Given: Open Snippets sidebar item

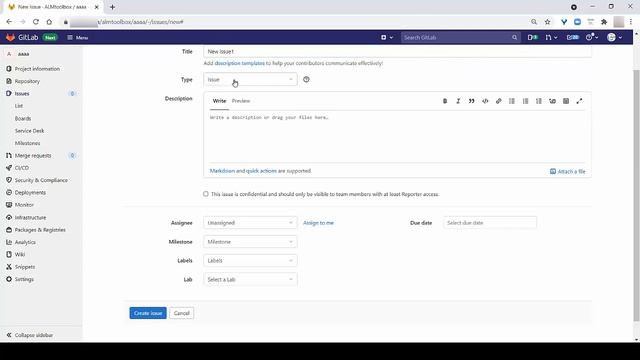Looking at the screenshot, I should click(24, 267).
